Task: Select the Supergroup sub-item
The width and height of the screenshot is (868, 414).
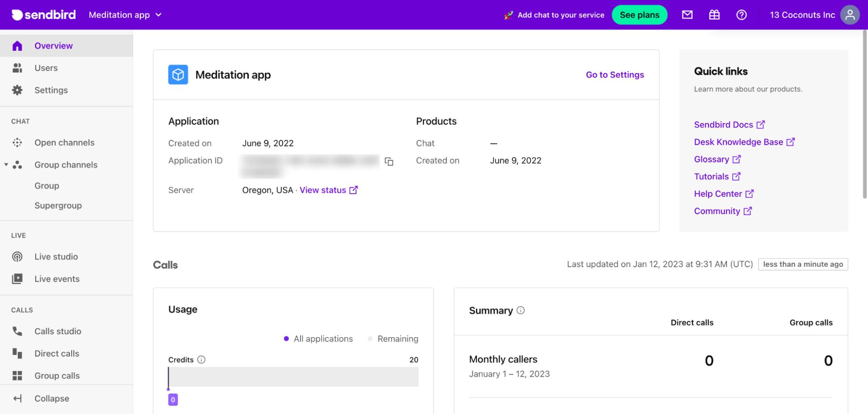Action: [58, 205]
